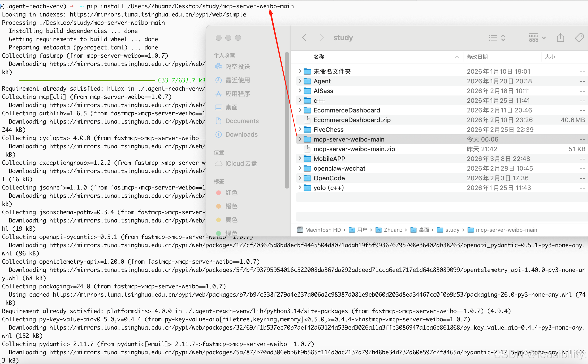This screenshot has width=588, height=364.
Task: Select mcp-server-weibo-main.zip file
Action: (354, 149)
